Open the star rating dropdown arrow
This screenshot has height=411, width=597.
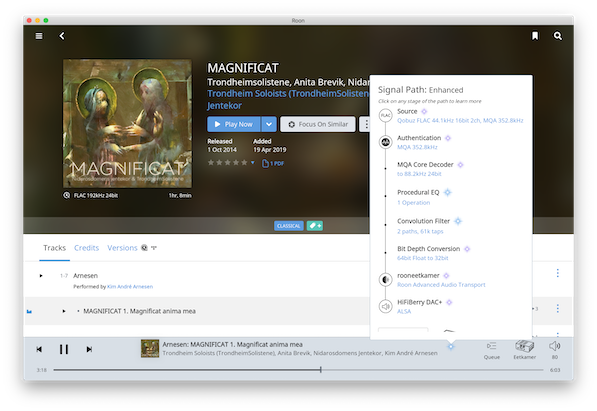click(252, 163)
